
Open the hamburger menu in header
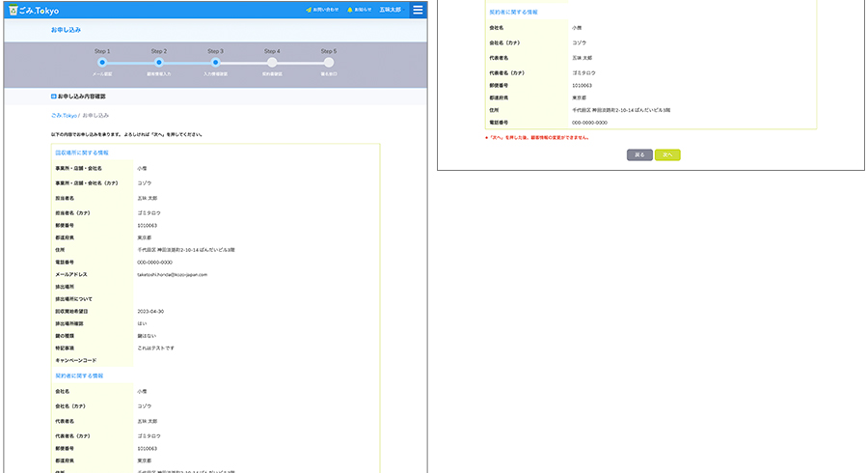(x=418, y=10)
